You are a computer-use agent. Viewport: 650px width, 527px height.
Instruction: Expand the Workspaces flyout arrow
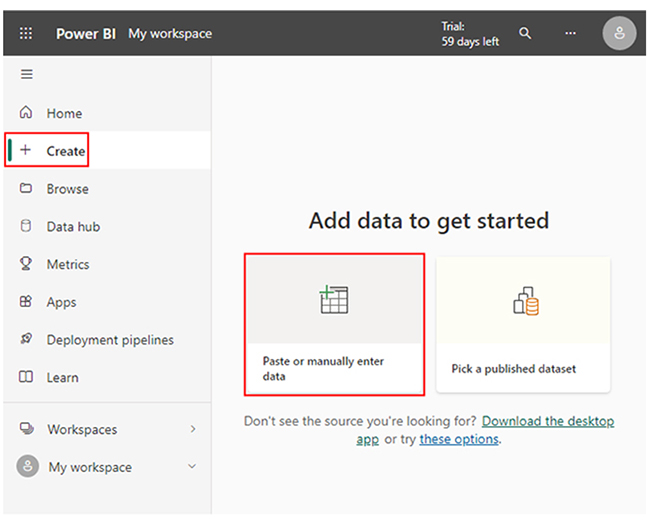click(x=193, y=429)
